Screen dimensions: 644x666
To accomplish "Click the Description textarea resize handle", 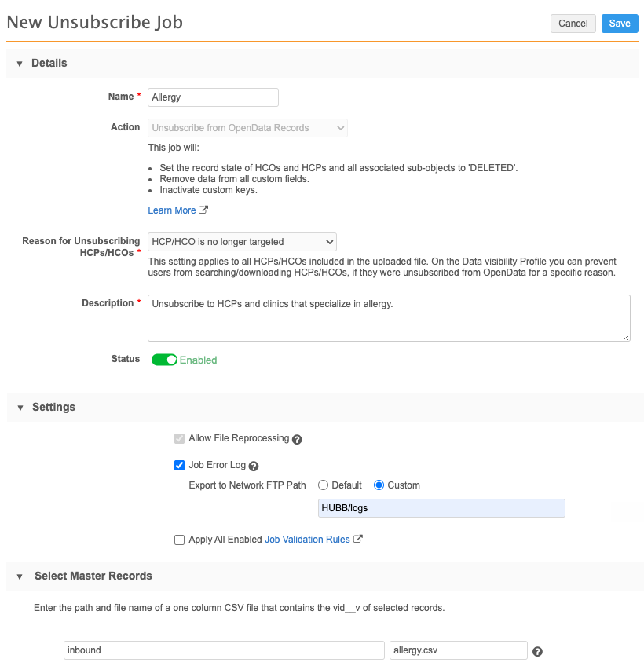I will pos(626,337).
